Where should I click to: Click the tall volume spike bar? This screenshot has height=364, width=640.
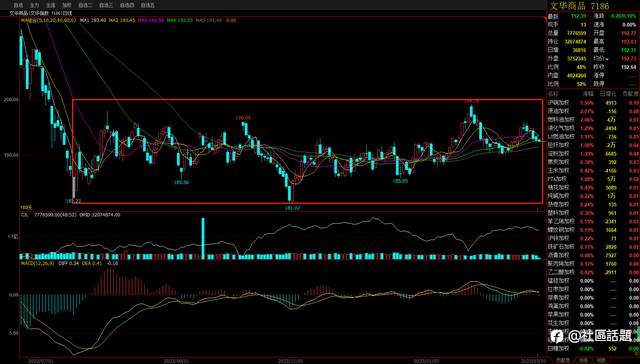click(x=203, y=238)
